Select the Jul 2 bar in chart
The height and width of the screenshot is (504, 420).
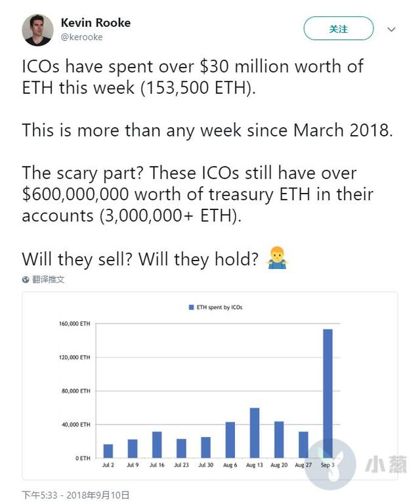click(x=108, y=451)
